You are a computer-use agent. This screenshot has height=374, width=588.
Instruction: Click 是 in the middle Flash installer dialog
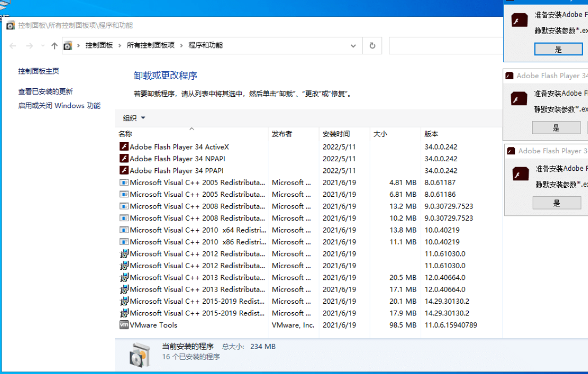556,128
